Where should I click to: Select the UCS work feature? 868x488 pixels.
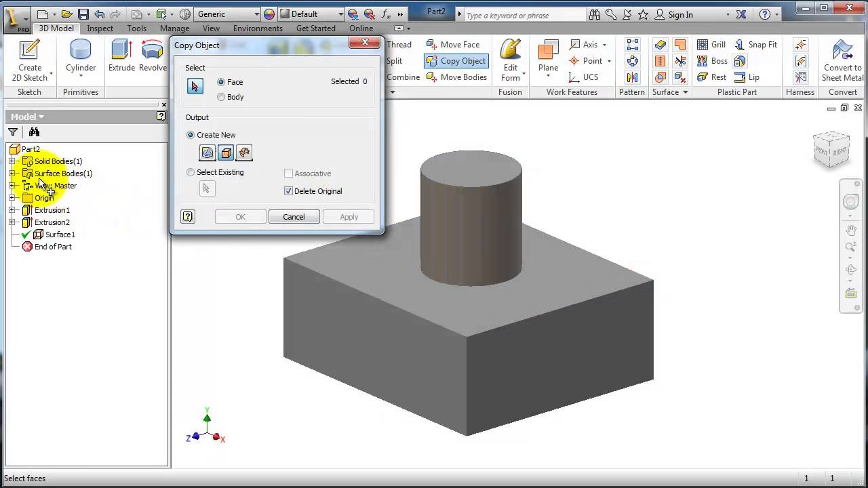(x=584, y=77)
